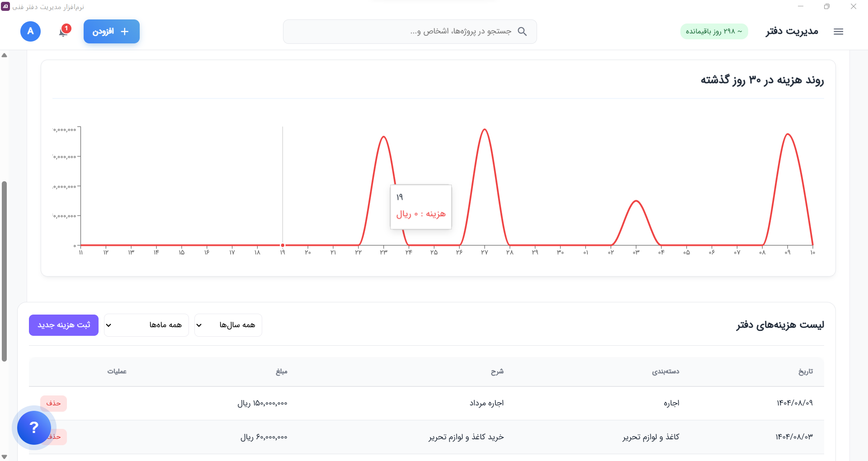The image size is (868, 461).
Task: Click the chevron arrow on the month filter
Action: point(108,325)
